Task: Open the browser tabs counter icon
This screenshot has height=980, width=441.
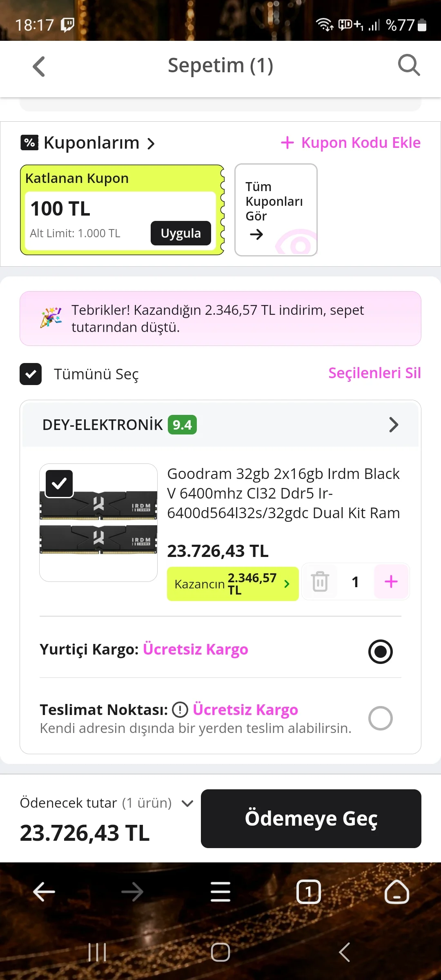Action: 309,892
